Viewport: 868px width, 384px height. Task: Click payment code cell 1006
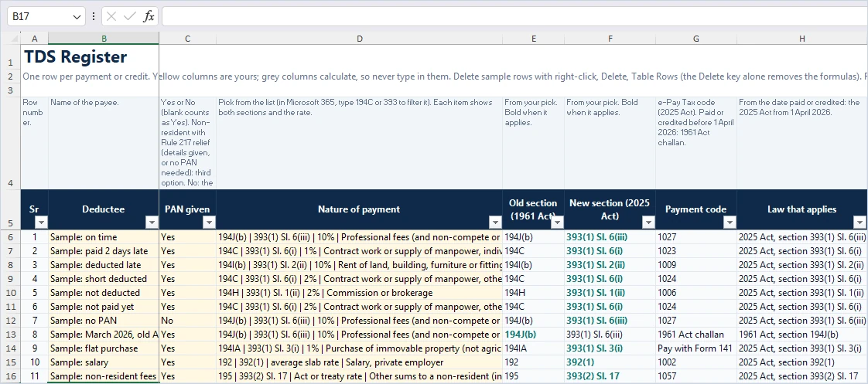point(695,292)
